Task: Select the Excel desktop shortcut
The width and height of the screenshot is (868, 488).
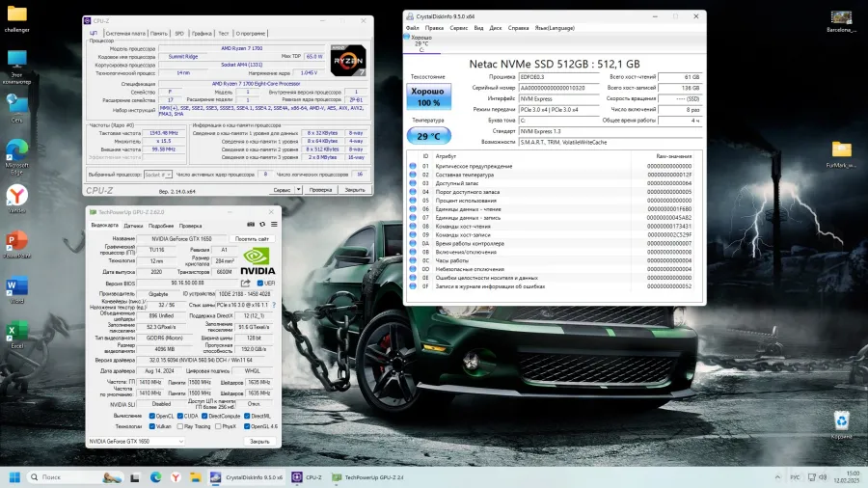Action: coord(16,335)
